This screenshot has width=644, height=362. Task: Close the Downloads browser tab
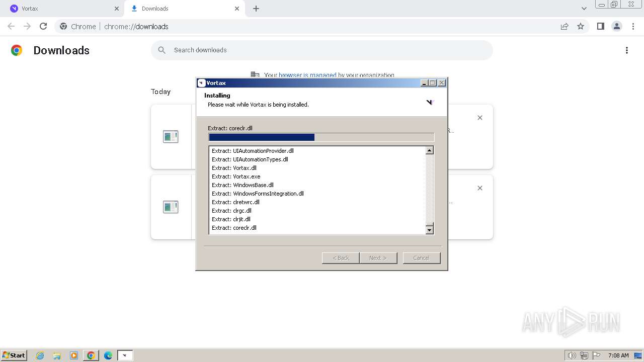pos(237,9)
